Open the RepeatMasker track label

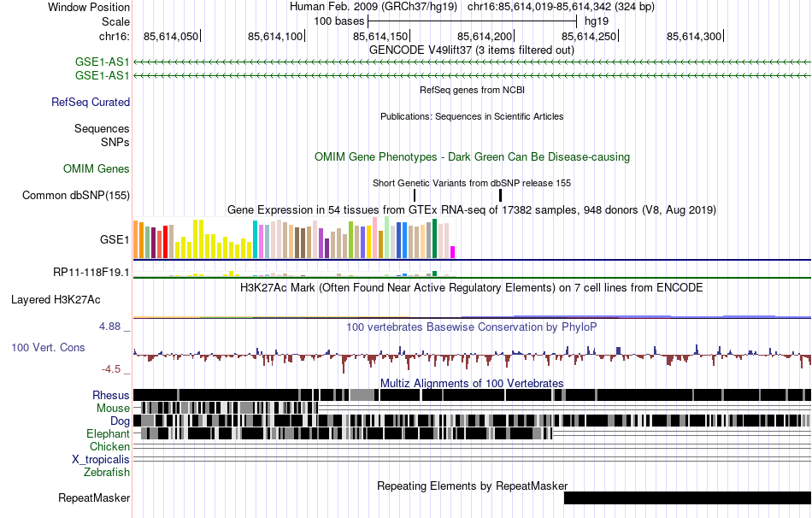click(x=94, y=498)
